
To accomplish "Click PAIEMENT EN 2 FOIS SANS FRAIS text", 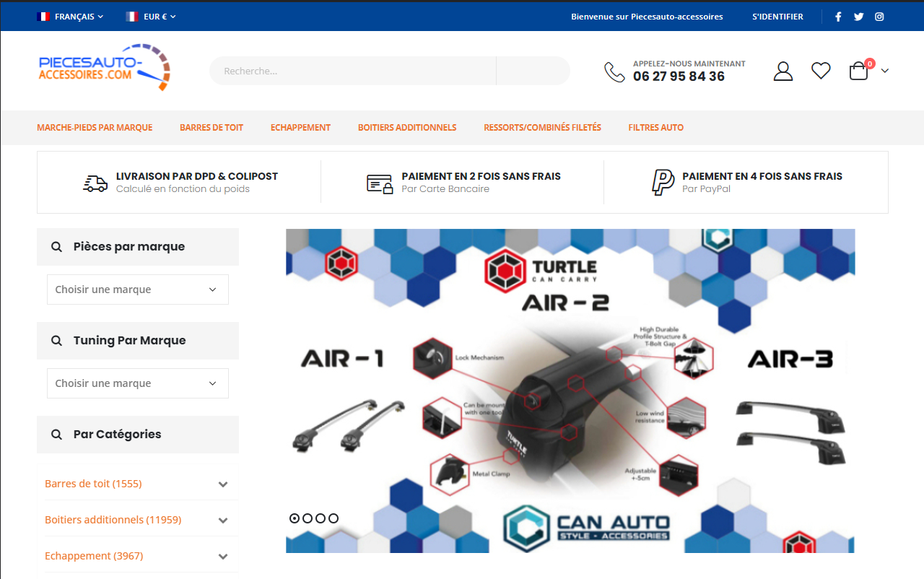I will point(481,176).
